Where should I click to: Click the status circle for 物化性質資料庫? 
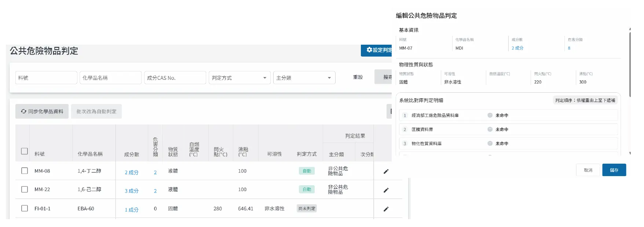tap(490, 144)
